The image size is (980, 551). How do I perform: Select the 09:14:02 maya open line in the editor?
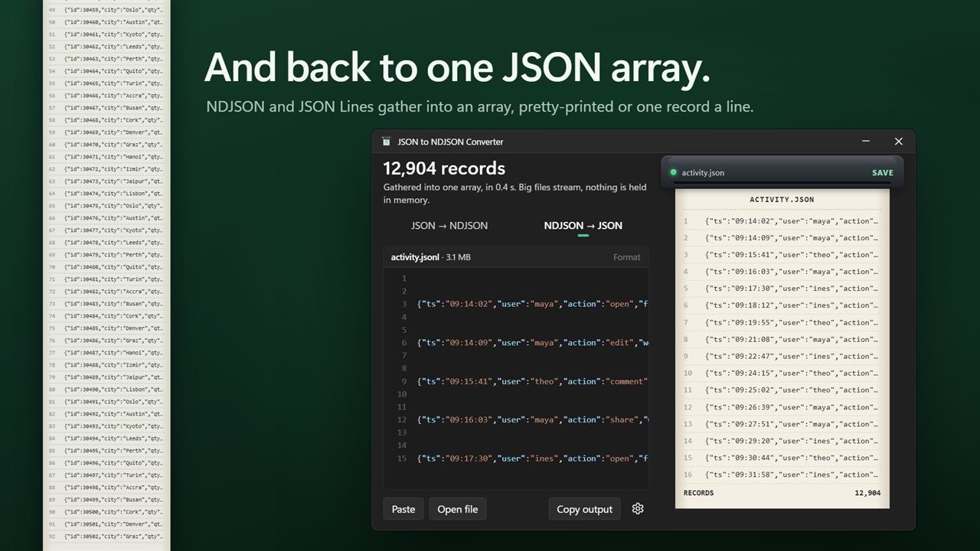[x=532, y=304]
